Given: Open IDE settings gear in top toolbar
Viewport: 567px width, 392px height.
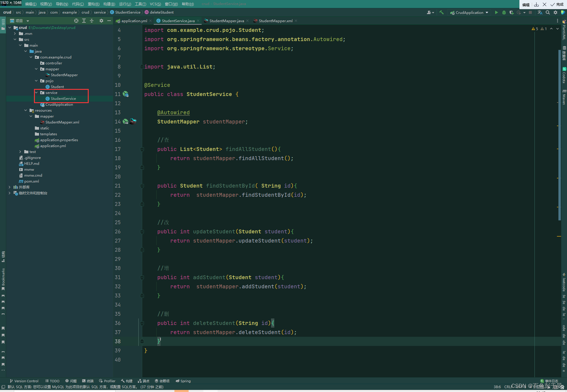Looking at the screenshot, I should point(555,12).
